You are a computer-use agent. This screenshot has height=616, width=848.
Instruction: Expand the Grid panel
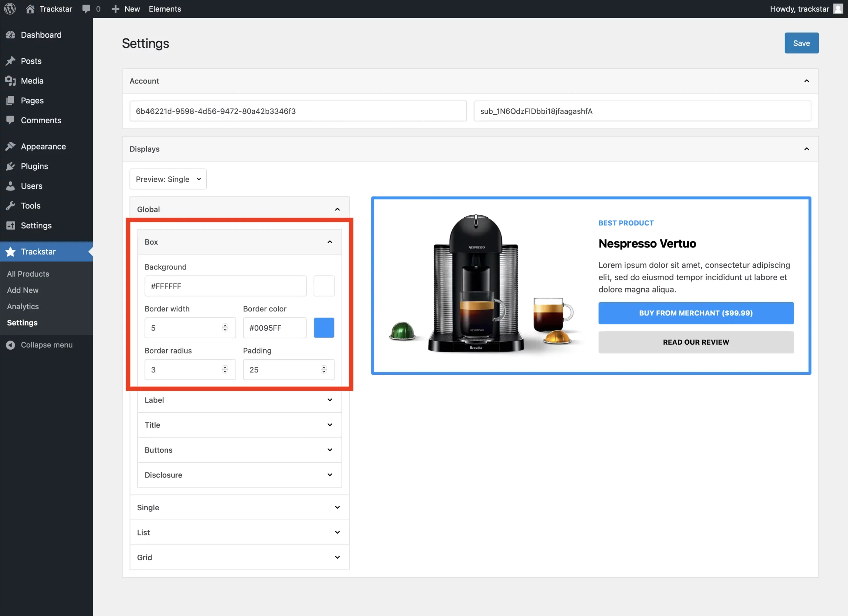(x=239, y=557)
